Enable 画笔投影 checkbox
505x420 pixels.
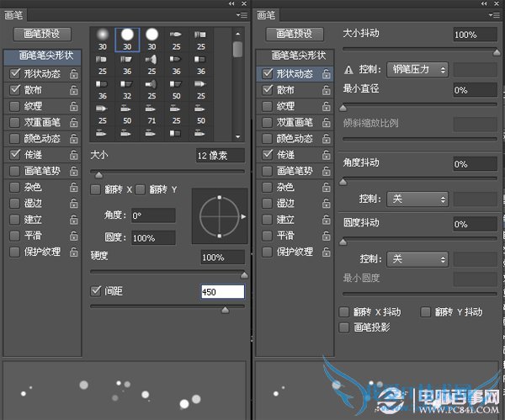(x=344, y=327)
